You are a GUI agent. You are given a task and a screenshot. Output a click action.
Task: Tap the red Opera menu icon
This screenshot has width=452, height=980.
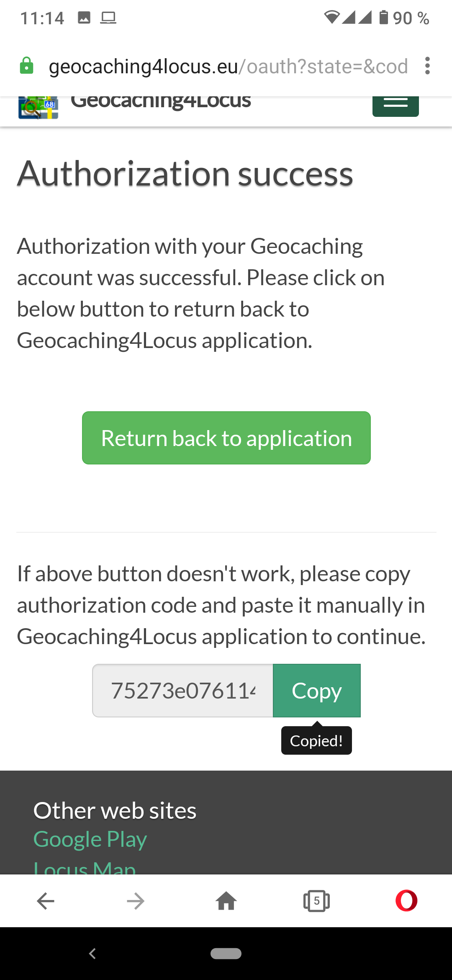406,901
